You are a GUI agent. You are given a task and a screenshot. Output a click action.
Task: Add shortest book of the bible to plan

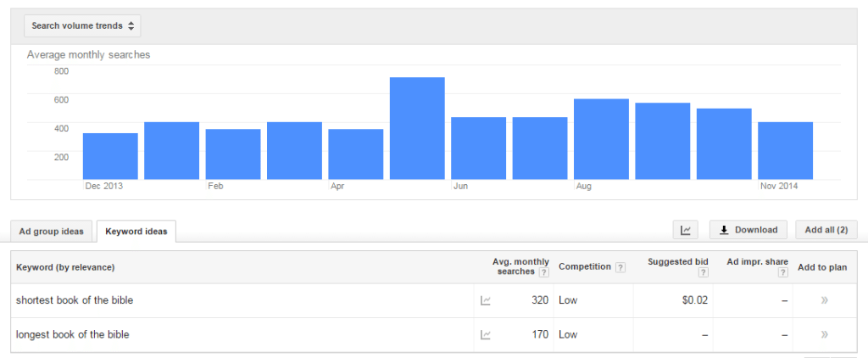[824, 300]
